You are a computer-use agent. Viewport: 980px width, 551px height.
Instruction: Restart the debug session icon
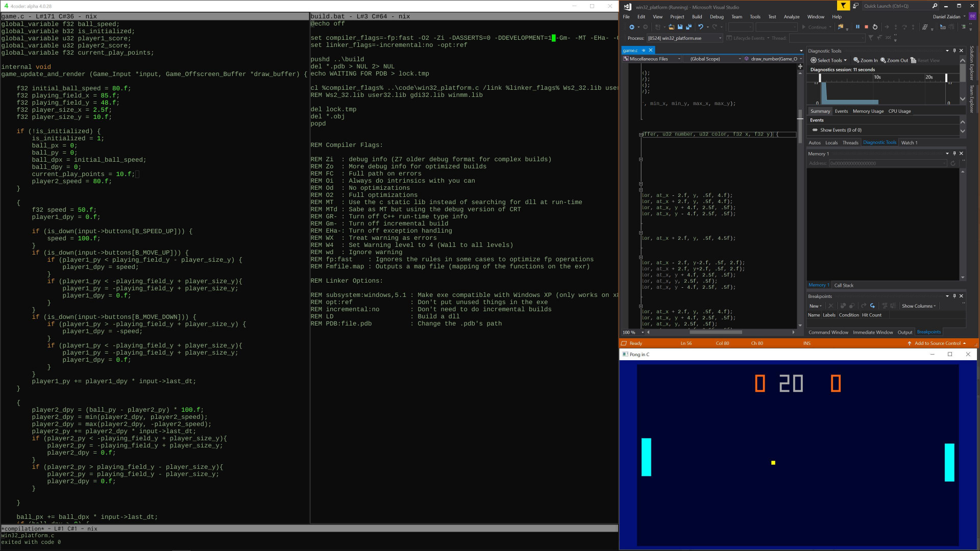[x=875, y=27]
